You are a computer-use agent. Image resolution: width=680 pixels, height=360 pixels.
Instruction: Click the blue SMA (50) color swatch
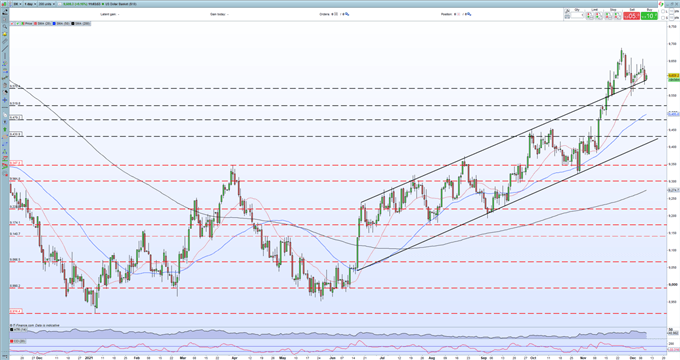point(54,23)
